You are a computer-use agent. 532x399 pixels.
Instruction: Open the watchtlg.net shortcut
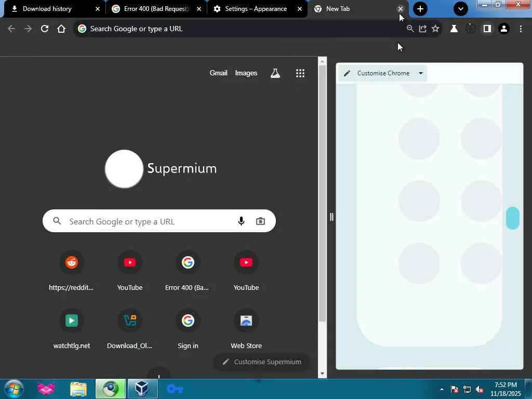(71, 329)
